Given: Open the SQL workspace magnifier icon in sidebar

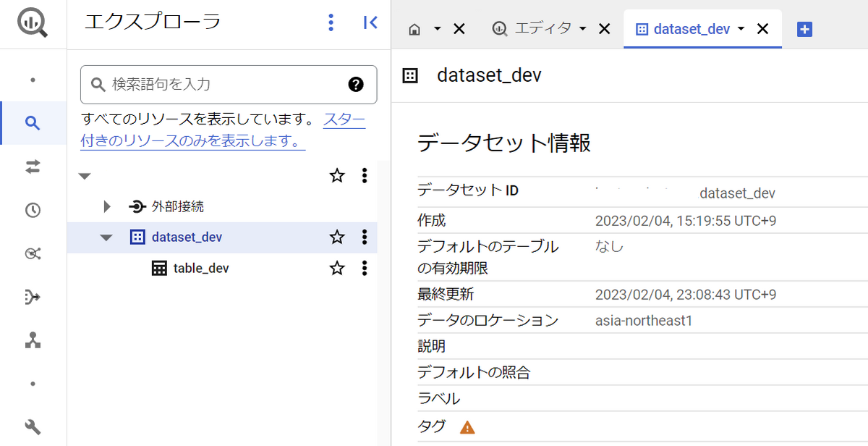Looking at the screenshot, I should [x=33, y=123].
